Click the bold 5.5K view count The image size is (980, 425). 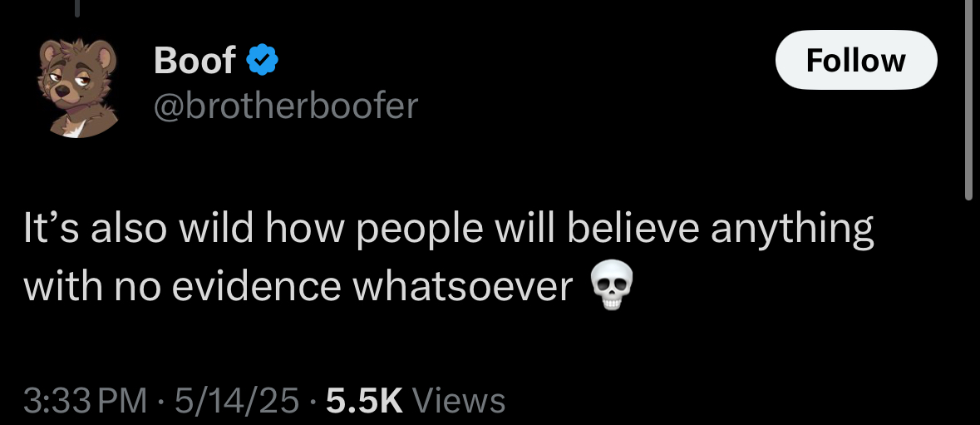364,401
